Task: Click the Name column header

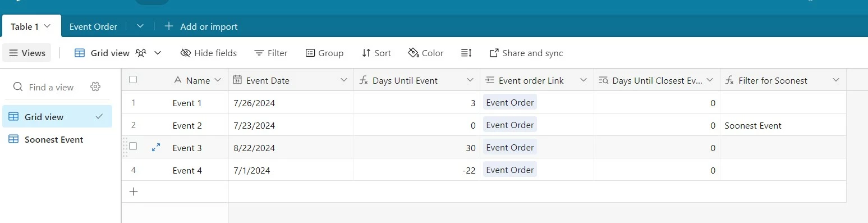Action: [198, 80]
